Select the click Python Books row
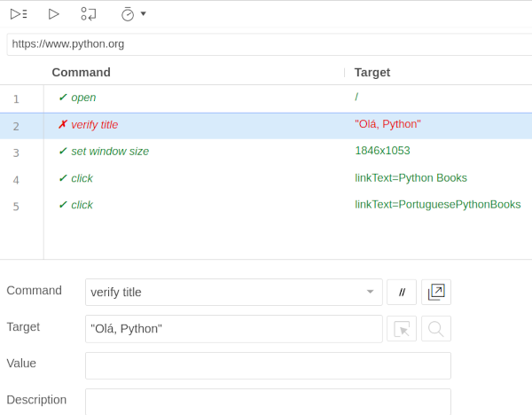Viewport: 532px width, 415px height. 266,179
